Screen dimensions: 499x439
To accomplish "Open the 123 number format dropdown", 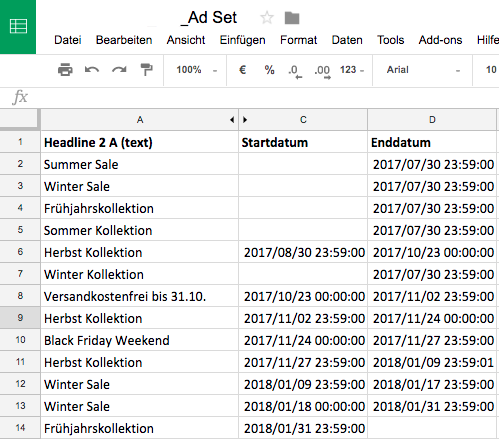I will pyautogui.click(x=352, y=70).
